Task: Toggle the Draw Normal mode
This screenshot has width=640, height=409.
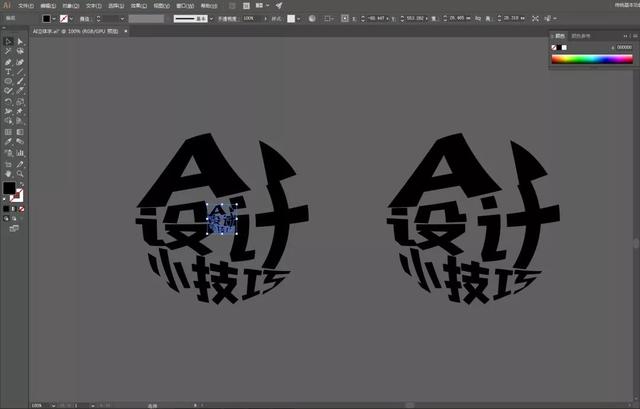Action: (x=6, y=219)
